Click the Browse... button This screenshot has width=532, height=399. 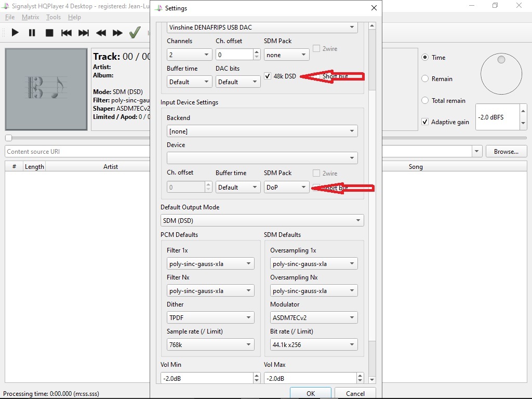tap(506, 151)
